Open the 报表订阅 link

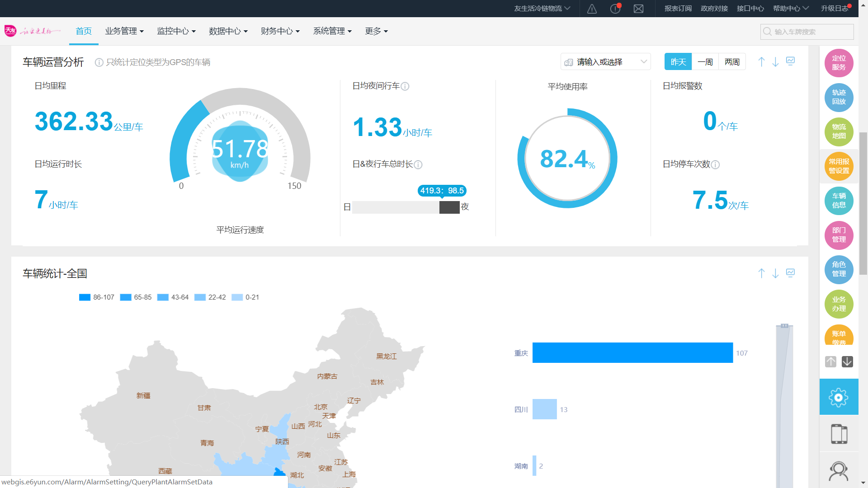678,9
